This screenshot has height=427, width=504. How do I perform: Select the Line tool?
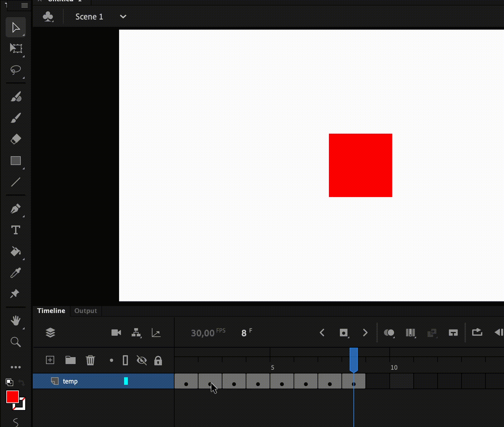point(16,182)
